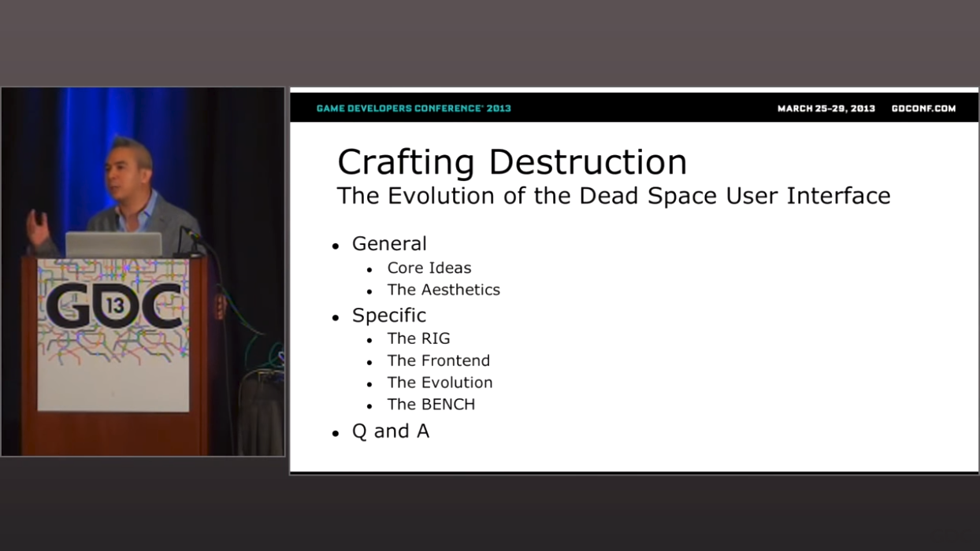Click "The Frontend" list entry
Image resolution: width=980 pixels, height=551 pixels.
tap(439, 361)
